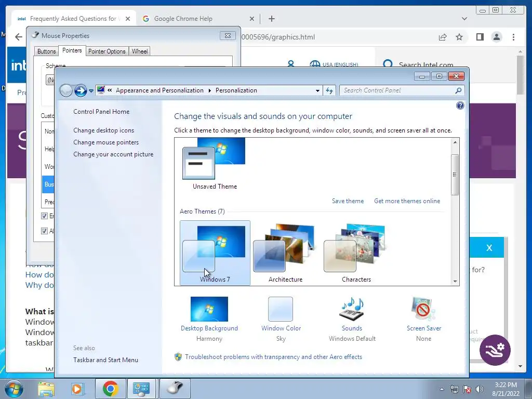The height and width of the screenshot is (399, 532).
Task: Open the Sounds keyboard icon
Action: click(352, 309)
